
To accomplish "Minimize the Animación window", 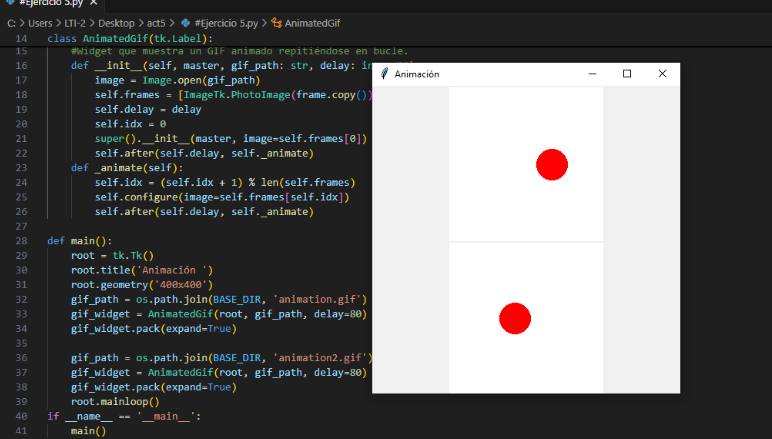I will 593,74.
